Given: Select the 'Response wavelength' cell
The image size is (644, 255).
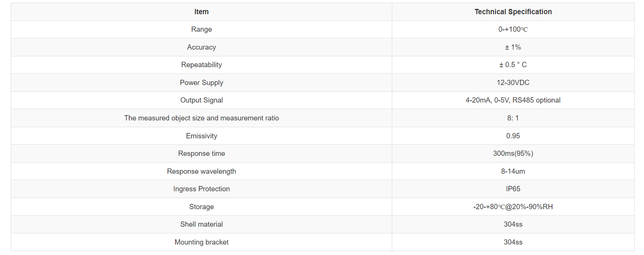Looking at the screenshot, I should tap(201, 171).
